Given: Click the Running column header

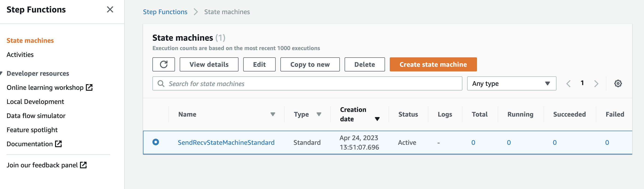Looking at the screenshot, I should pyautogui.click(x=520, y=114).
